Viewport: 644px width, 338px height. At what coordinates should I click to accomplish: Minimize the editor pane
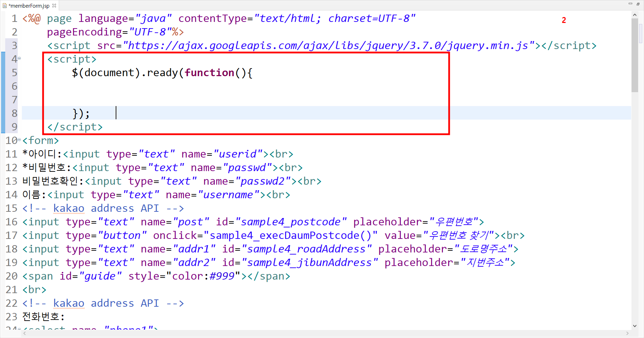click(630, 4)
